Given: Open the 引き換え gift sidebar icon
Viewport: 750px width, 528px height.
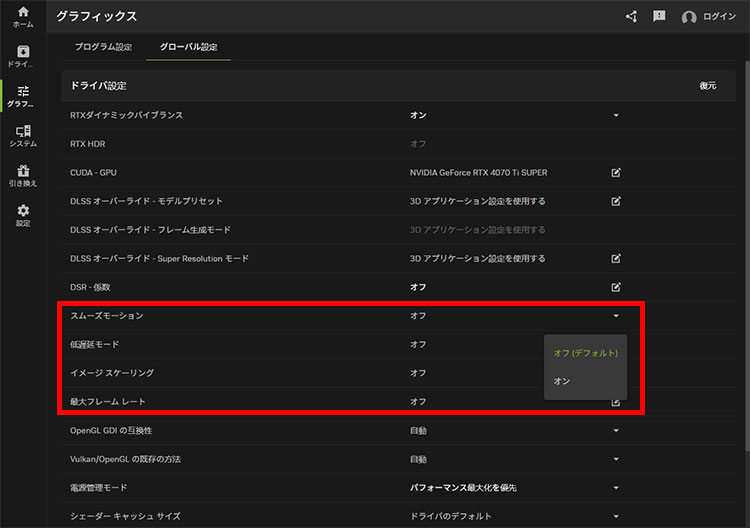Looking at the screenshot, I should click(23, 176).
